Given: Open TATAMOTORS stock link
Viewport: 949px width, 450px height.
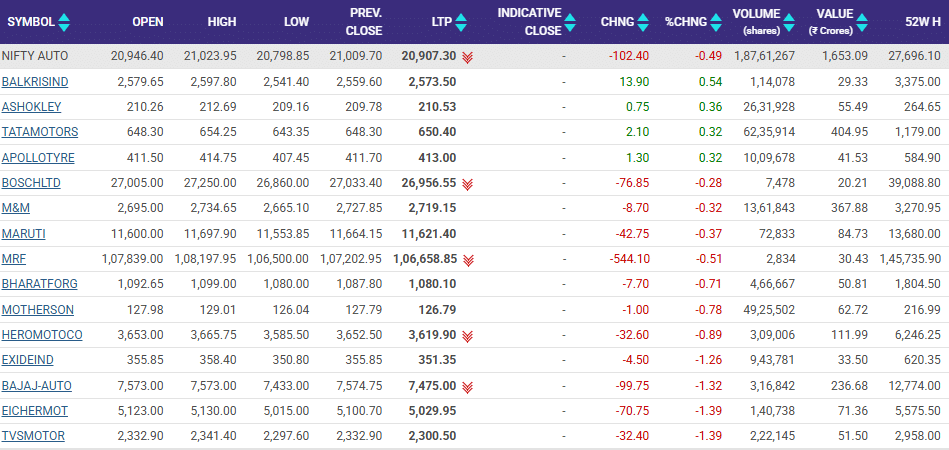Looking at the screenshot, I should [x=40, y=132].
